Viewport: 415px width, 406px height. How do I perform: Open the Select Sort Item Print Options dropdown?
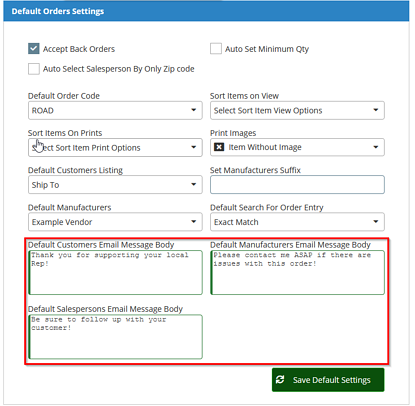click(x=115, y=147)
